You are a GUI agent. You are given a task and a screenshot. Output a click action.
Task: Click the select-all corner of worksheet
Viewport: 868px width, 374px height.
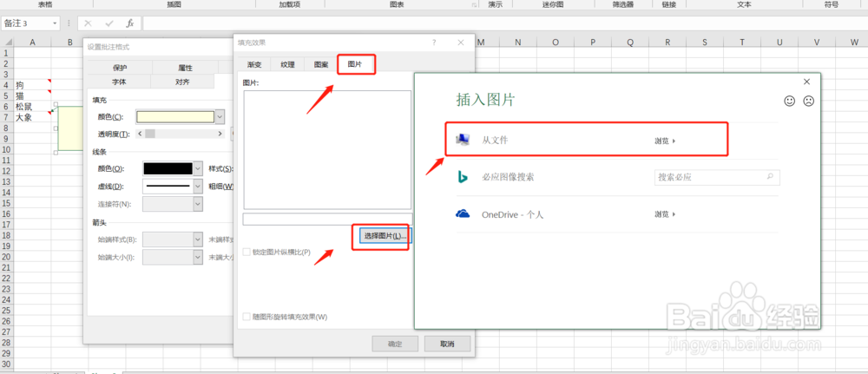tap(7, 43)
